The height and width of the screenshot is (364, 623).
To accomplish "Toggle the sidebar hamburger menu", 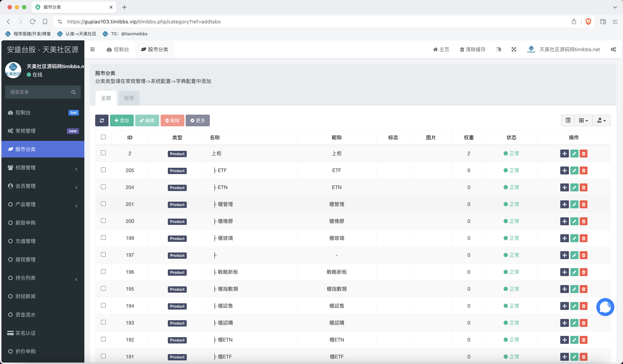I will tap(92, 49).
